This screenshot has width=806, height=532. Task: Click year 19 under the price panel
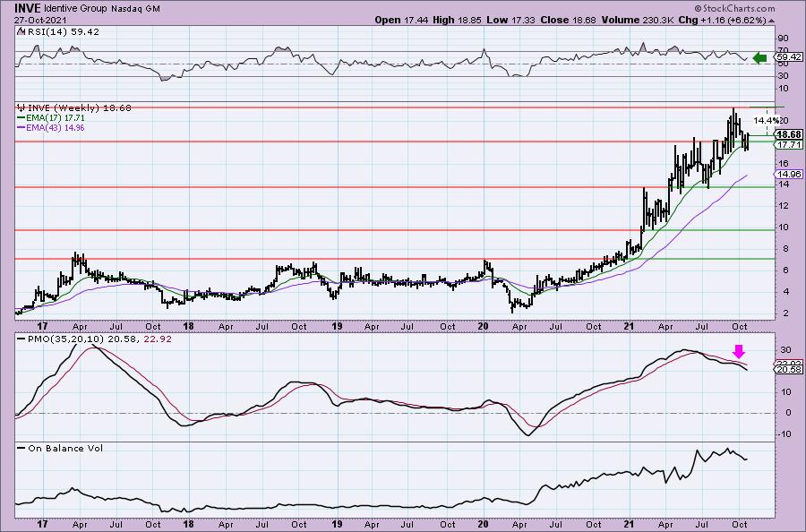[337, 326]
